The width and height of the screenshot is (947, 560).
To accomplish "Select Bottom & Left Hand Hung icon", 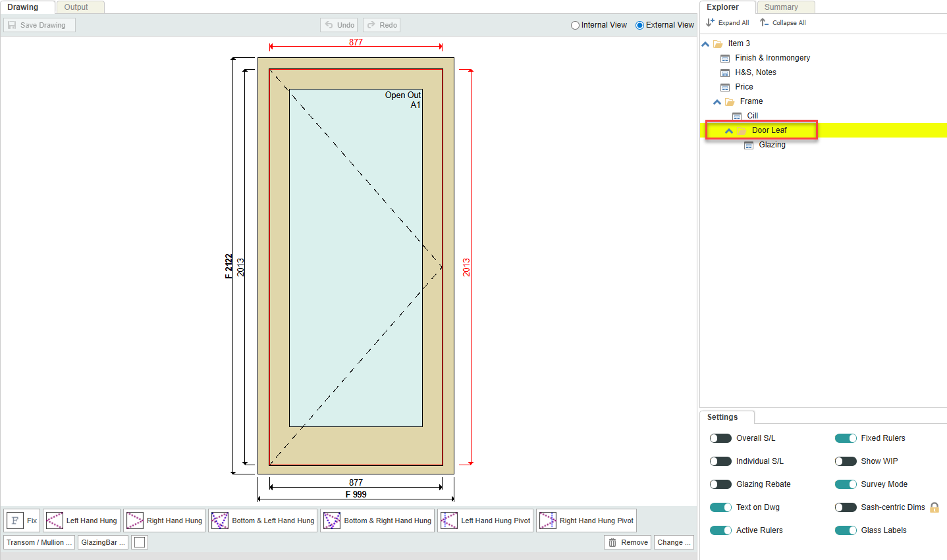I will (x=220, y=521).
